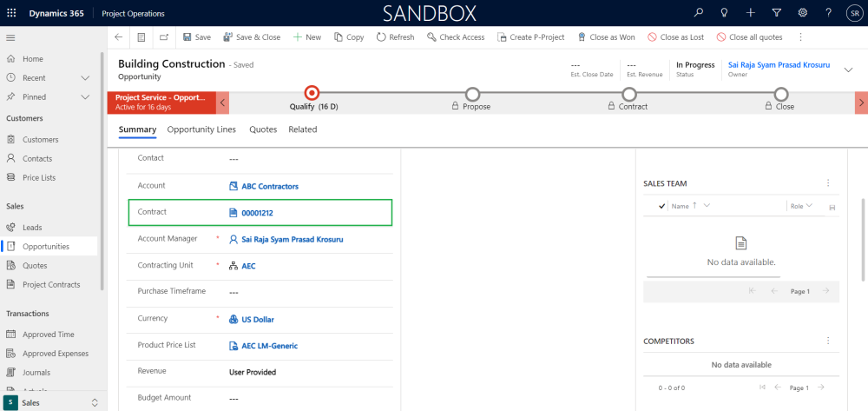Screen dimensions: 868x411
Task: Collapse the site map hamburger menu
Action: 10,37
